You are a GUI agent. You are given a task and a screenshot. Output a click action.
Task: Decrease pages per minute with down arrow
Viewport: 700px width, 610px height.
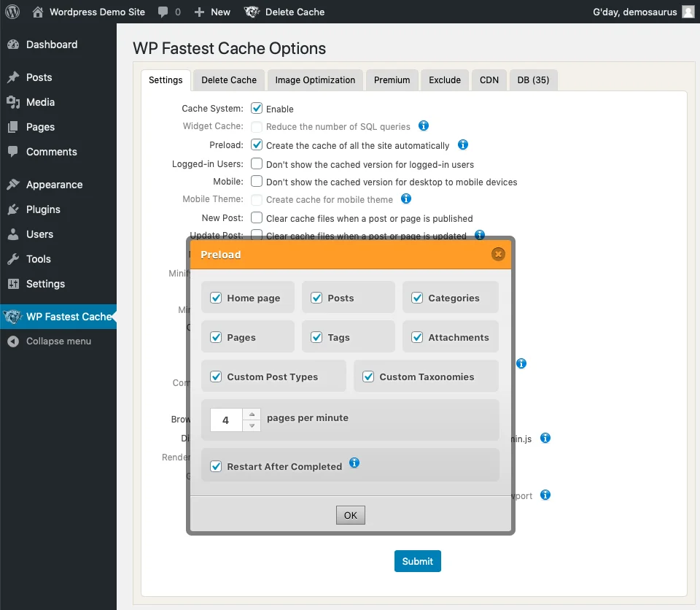(x=252, y=425)
